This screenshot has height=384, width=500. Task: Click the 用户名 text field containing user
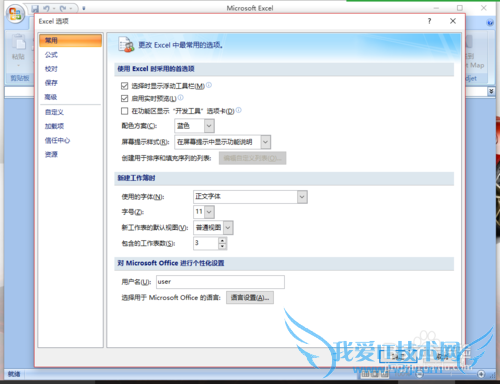220,282
